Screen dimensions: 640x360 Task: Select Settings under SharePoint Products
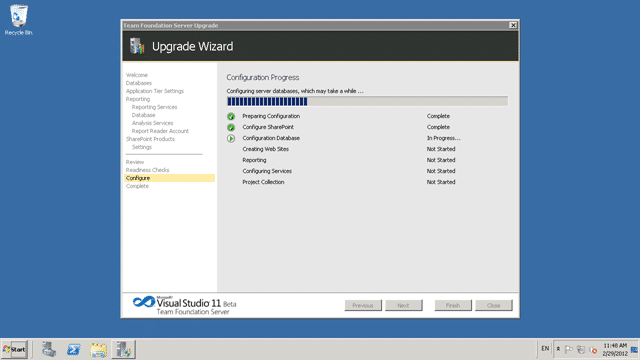[x=142, y=147]
